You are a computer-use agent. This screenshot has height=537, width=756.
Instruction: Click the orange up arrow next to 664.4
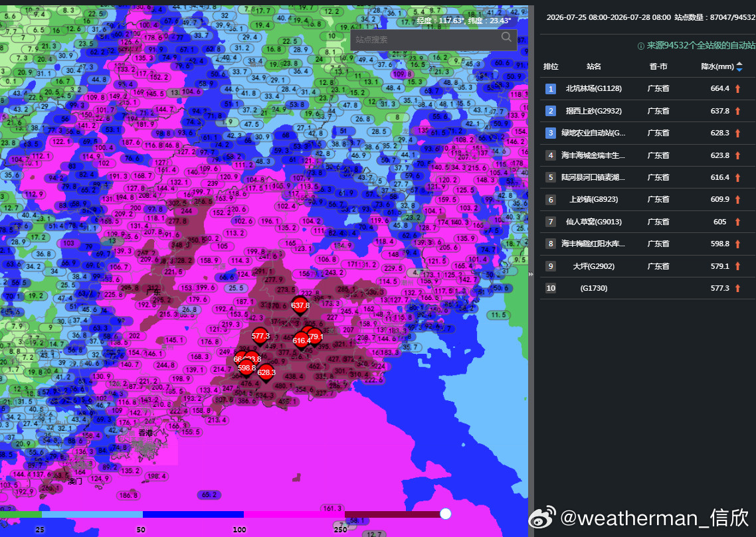click(737, 89)
